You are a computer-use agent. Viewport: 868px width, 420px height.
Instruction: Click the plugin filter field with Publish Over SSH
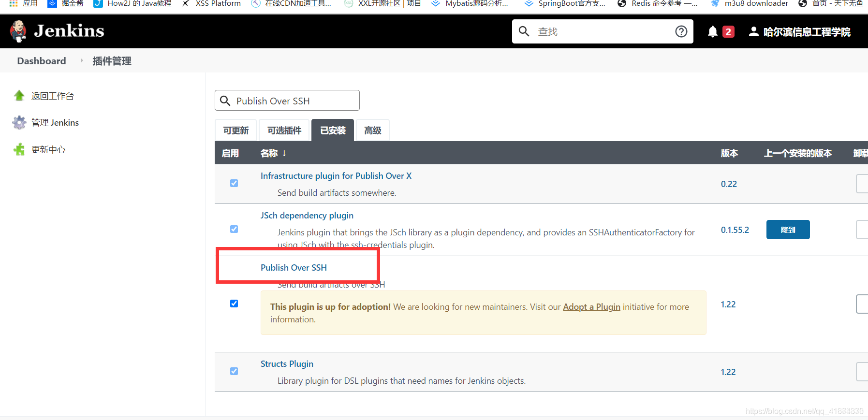[287, 101]
